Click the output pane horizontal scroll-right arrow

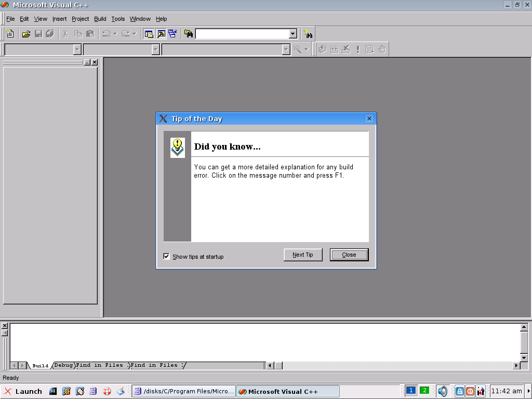(x=516, y=365)
